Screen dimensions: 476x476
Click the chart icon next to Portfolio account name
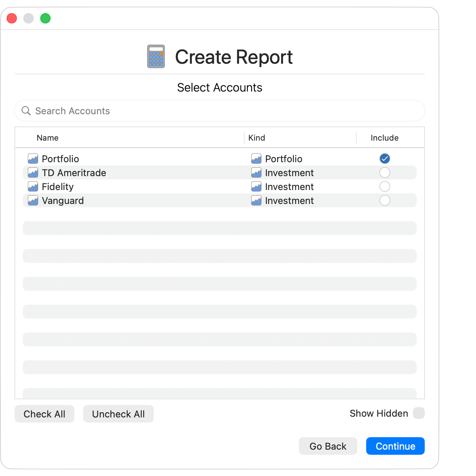[x=33, y=159]
